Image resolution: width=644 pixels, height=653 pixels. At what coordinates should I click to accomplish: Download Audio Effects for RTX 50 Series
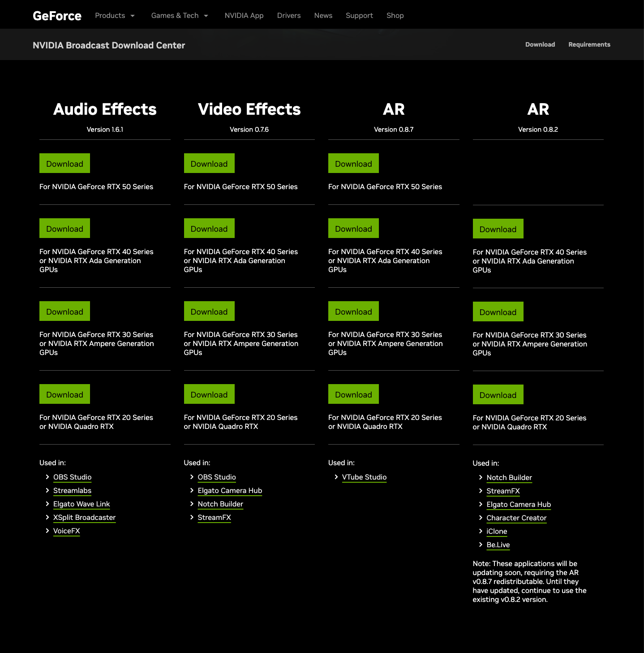(64, 163)
